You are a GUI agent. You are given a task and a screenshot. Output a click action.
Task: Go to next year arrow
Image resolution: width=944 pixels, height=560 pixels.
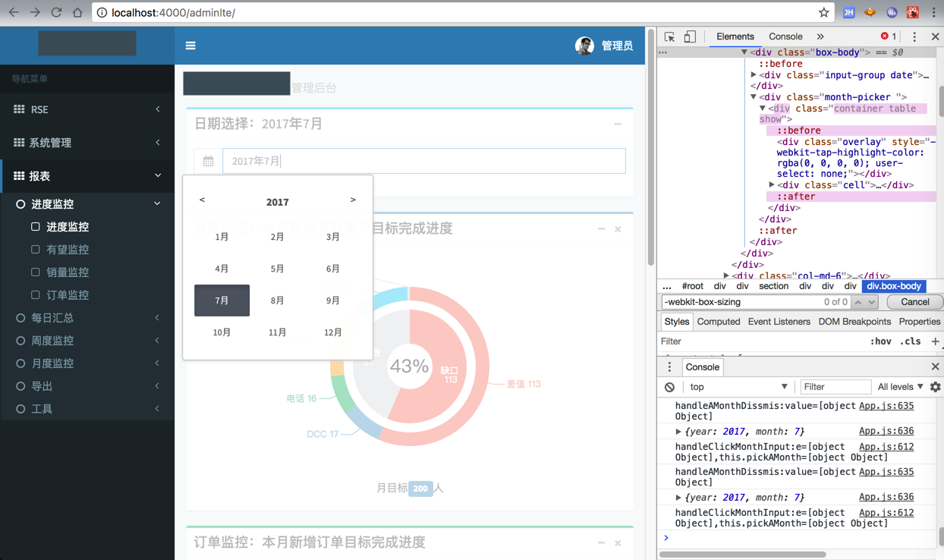(353, 200)
